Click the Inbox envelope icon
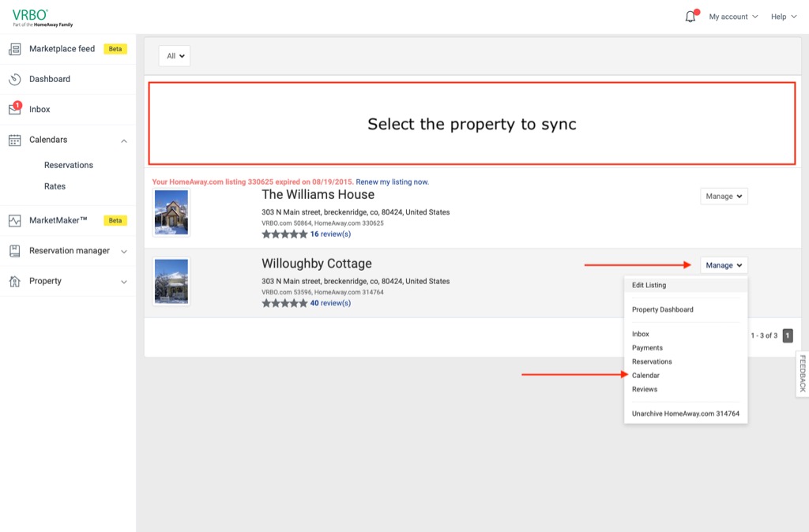This screenshot has width=809, height=532. click(14, 109)
